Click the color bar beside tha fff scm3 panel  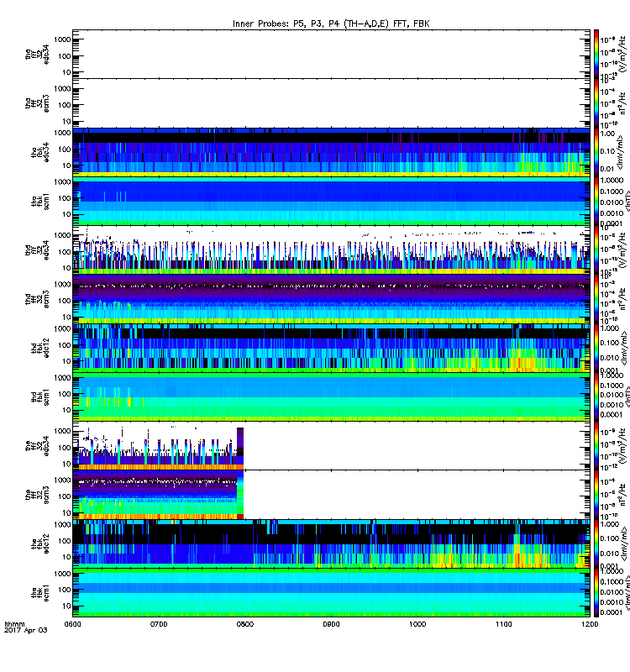pyautogui.click(x=596, y=103)
